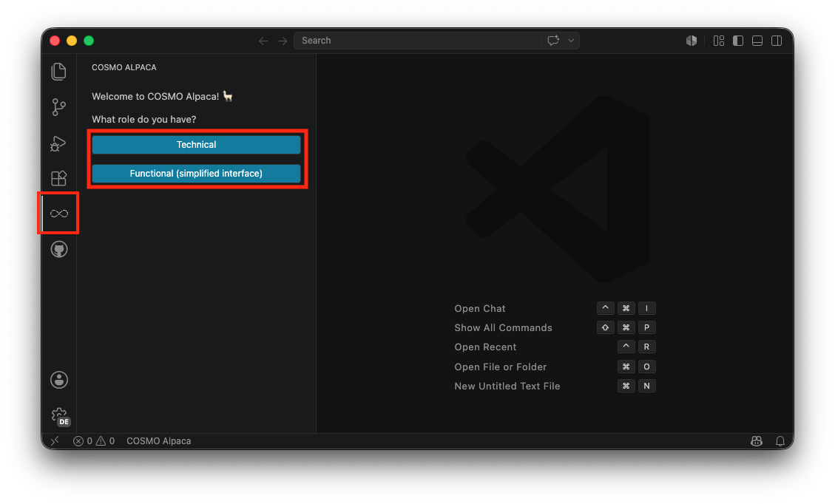Maximize the window with green button
The image size is (835, 504).
pyautogui.click(x=89, y=41)
